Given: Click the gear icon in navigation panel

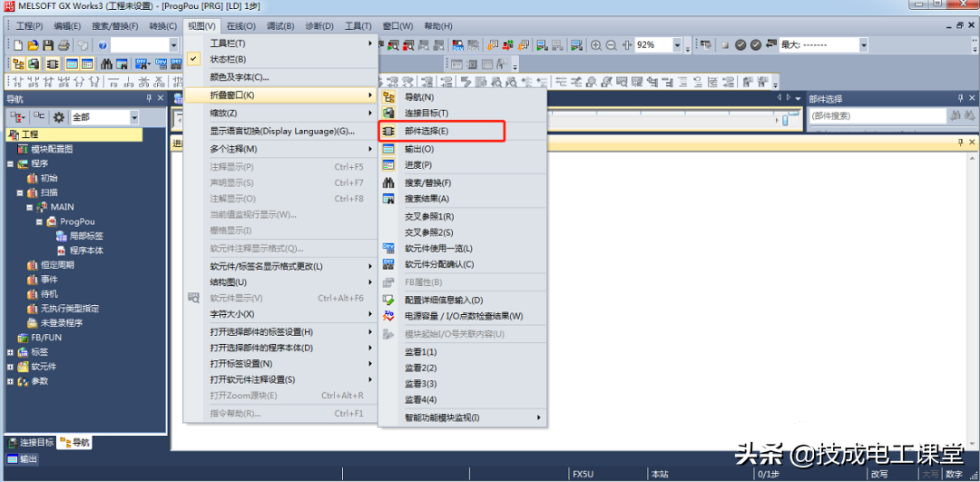Looking at the screenshot, I should point(59,117).
